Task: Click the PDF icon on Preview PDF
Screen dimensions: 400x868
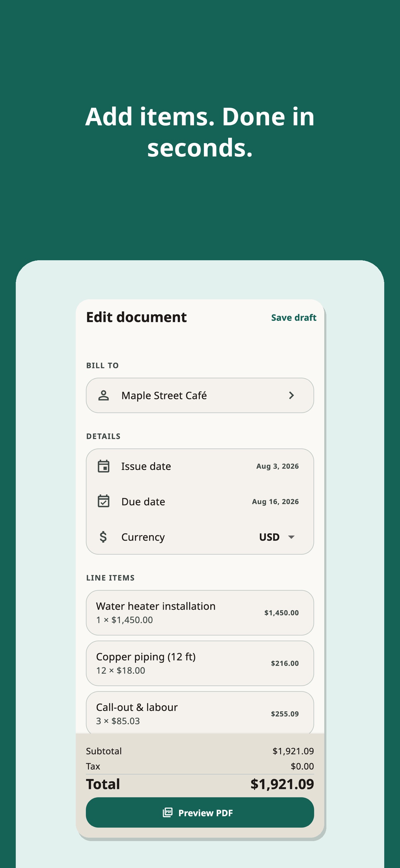Action: point(168,812)
